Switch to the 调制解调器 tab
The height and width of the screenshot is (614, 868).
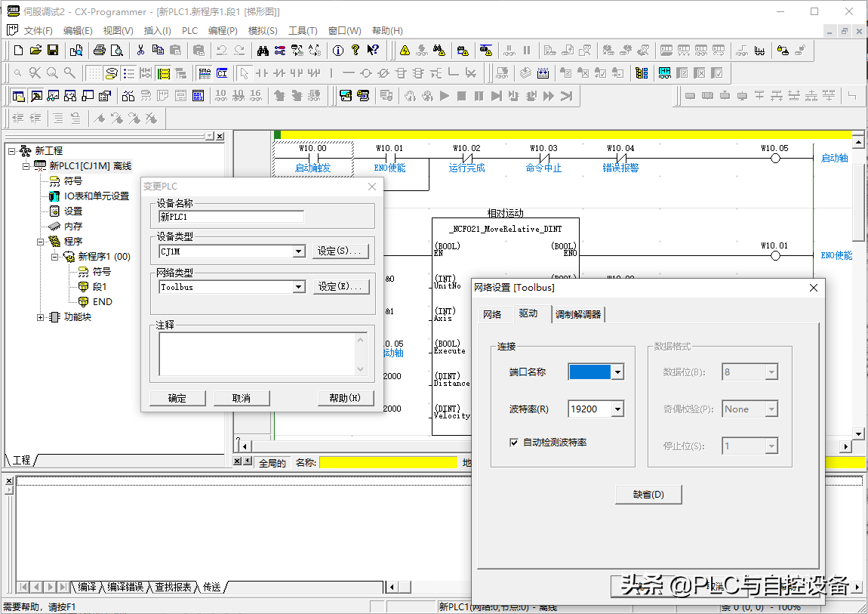click(578, 314)
